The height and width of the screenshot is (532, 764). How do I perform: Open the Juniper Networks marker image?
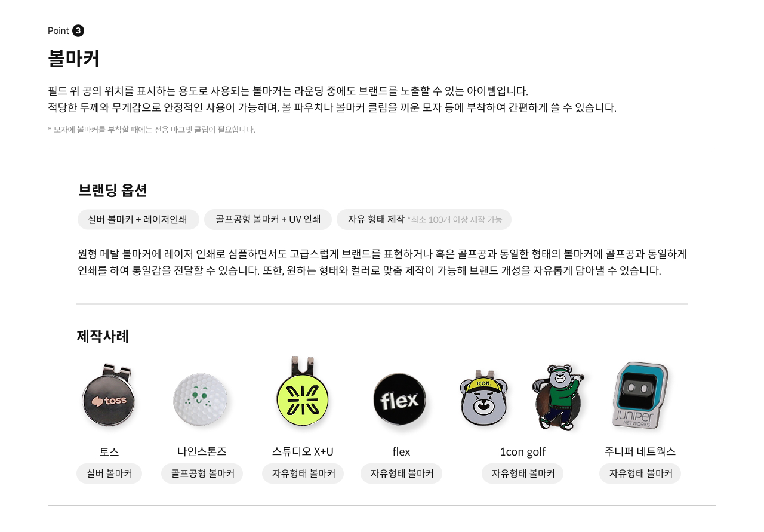640,395
